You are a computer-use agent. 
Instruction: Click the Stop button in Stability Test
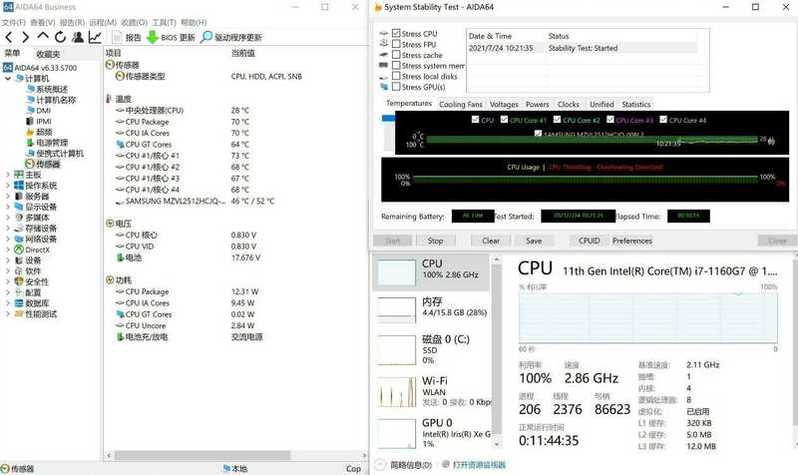tap(435, 241)
